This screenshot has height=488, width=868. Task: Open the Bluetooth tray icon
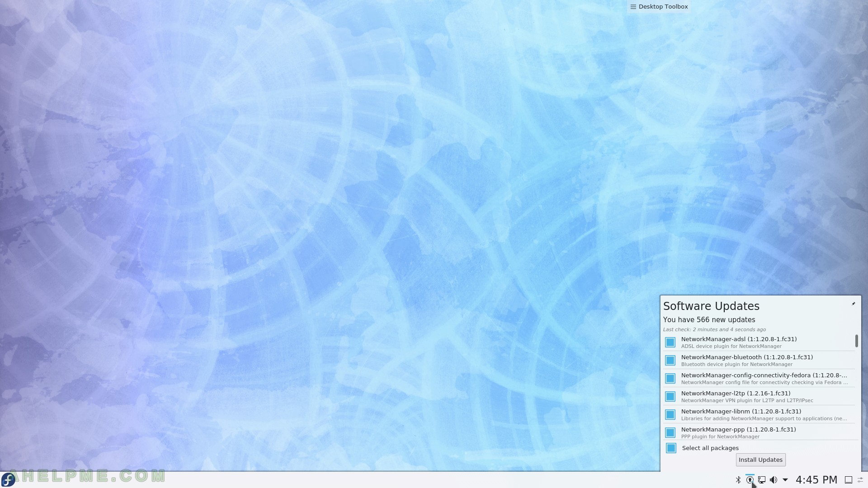click(738, 480)
